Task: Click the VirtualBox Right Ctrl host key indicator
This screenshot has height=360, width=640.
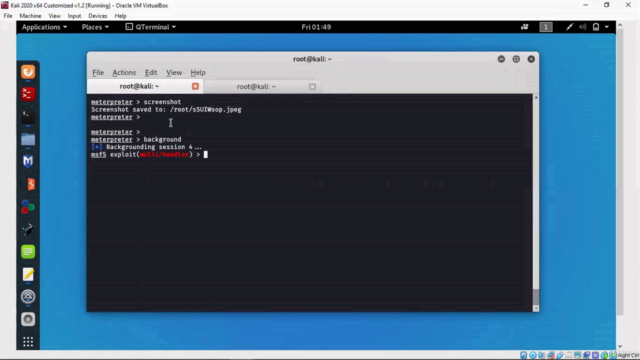Action: pyautogui.click(x=628, y=356)
